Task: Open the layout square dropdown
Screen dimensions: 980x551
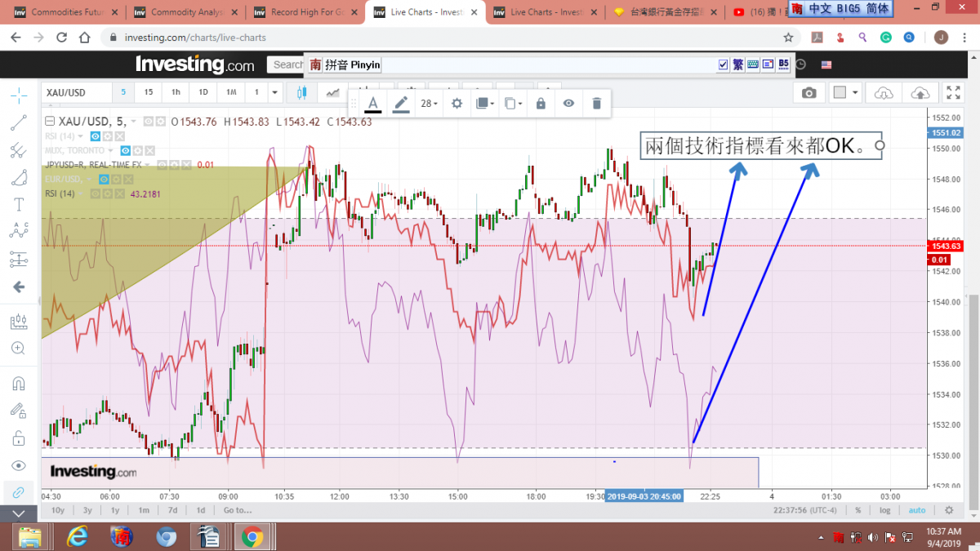Action: click(x=845, y=93)
